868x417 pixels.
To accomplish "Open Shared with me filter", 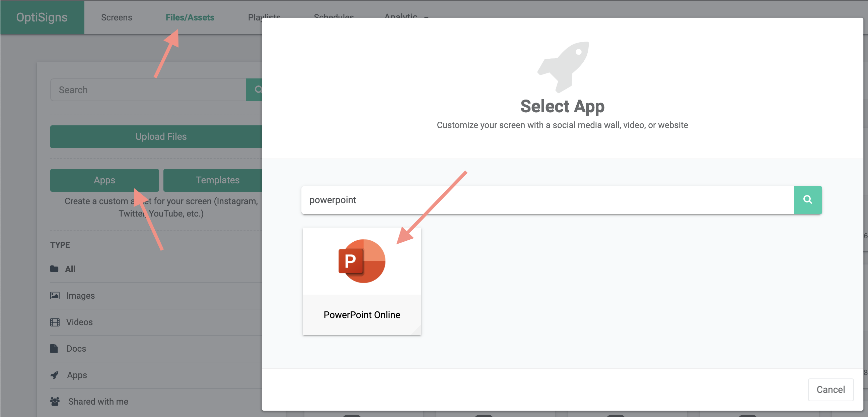I will [x=98, y=402].
